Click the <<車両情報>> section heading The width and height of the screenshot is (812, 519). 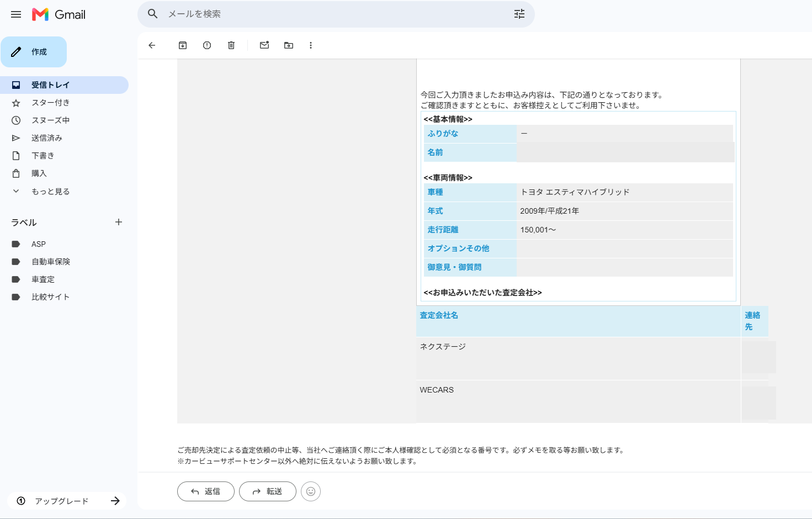coord(448,178)
